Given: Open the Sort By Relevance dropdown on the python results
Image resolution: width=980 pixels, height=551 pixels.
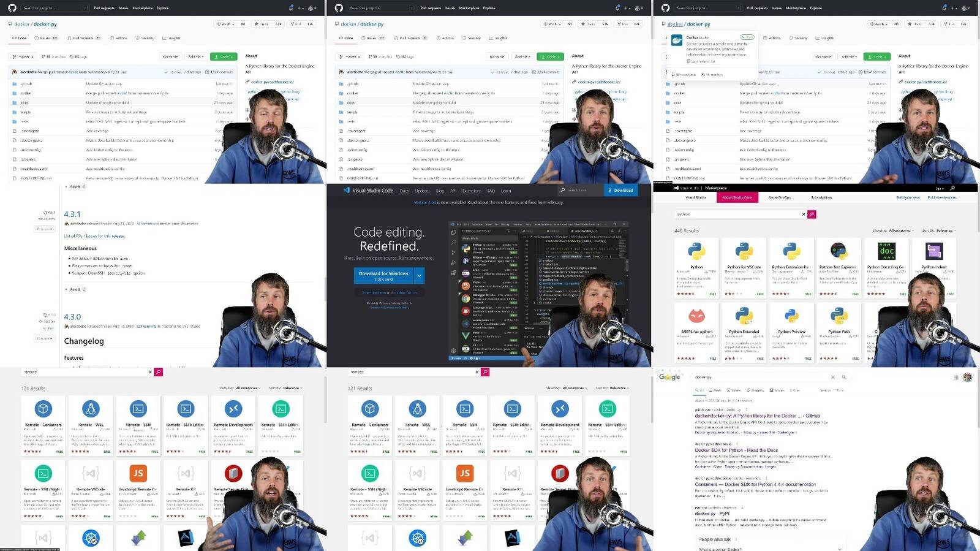Looking at the screenshot, I should point(946,230).
